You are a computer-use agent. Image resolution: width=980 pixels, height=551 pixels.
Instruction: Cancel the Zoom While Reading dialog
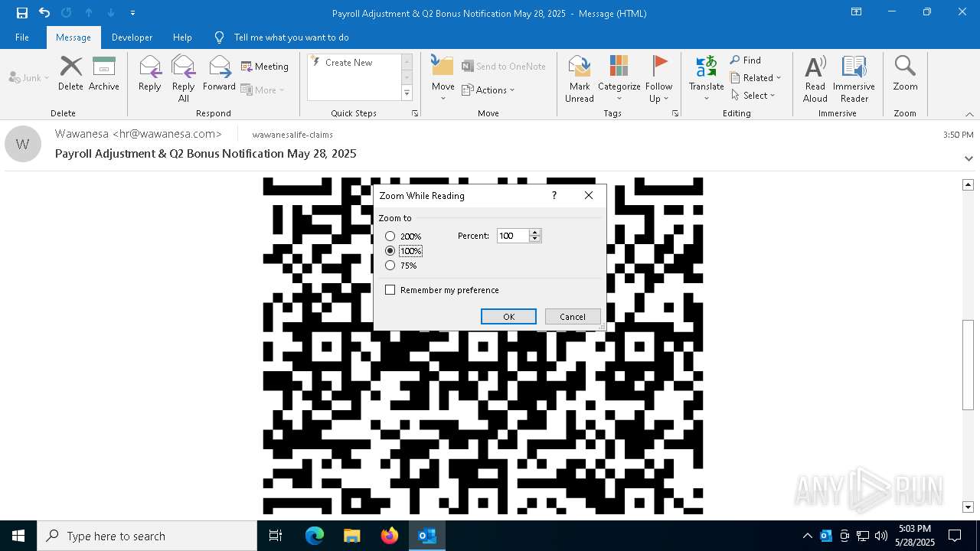click(x=573, y=317)
